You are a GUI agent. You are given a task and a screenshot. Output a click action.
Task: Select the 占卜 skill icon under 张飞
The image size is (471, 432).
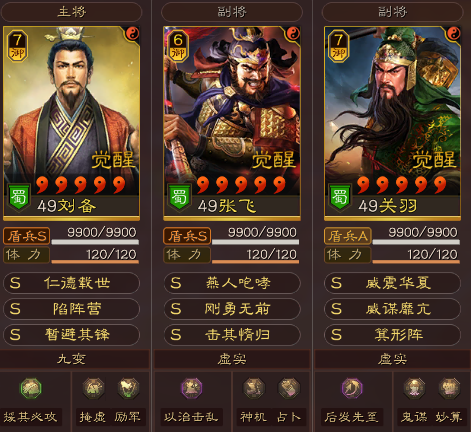[x=289, y=388]
